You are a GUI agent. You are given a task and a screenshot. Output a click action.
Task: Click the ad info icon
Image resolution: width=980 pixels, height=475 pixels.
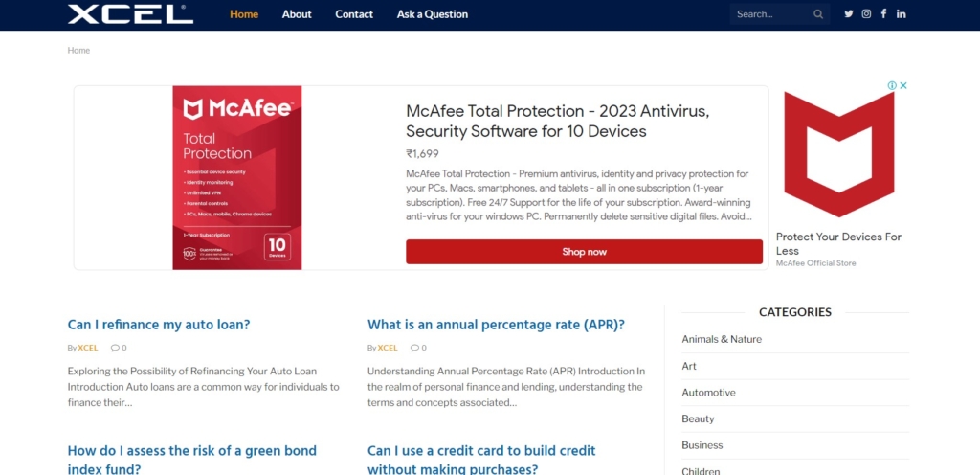coord(892,85)
